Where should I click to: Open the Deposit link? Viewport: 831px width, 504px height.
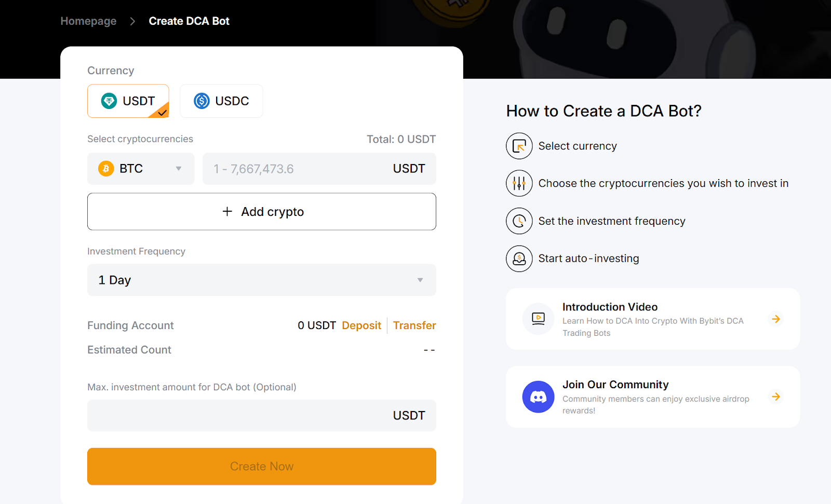361,325
